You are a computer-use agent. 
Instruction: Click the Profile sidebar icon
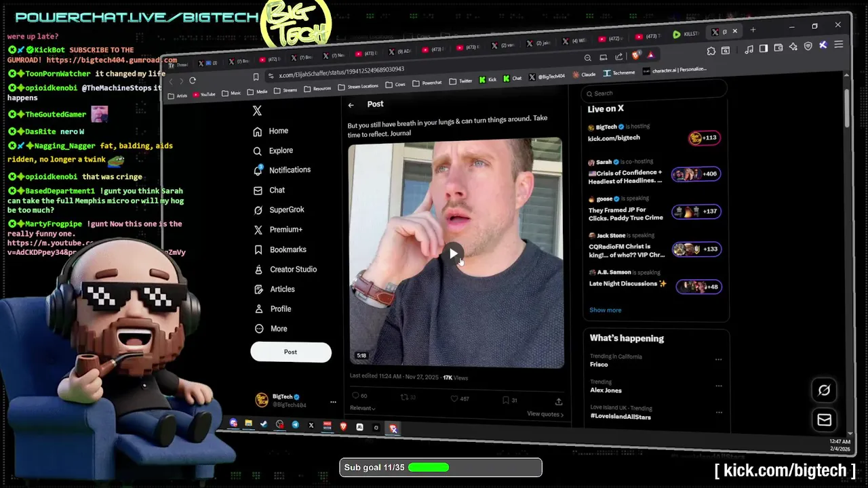click(x=258, y=309)
